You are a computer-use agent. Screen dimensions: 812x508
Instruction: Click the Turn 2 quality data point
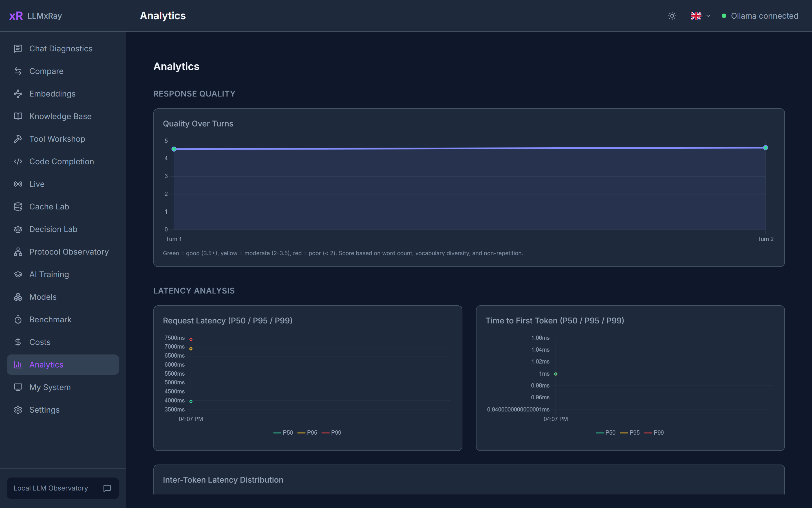point(765,148)
